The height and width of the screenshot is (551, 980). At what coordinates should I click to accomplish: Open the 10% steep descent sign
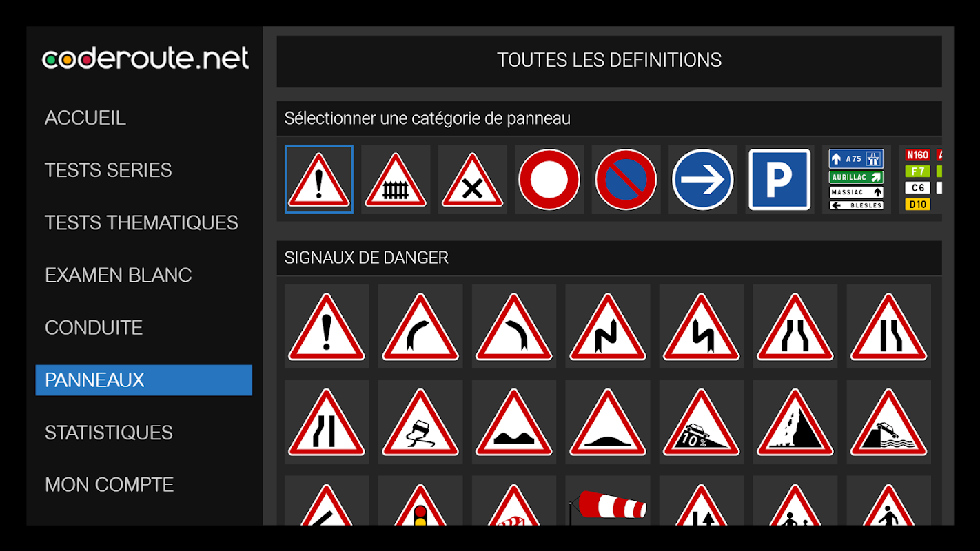(702, 422)
